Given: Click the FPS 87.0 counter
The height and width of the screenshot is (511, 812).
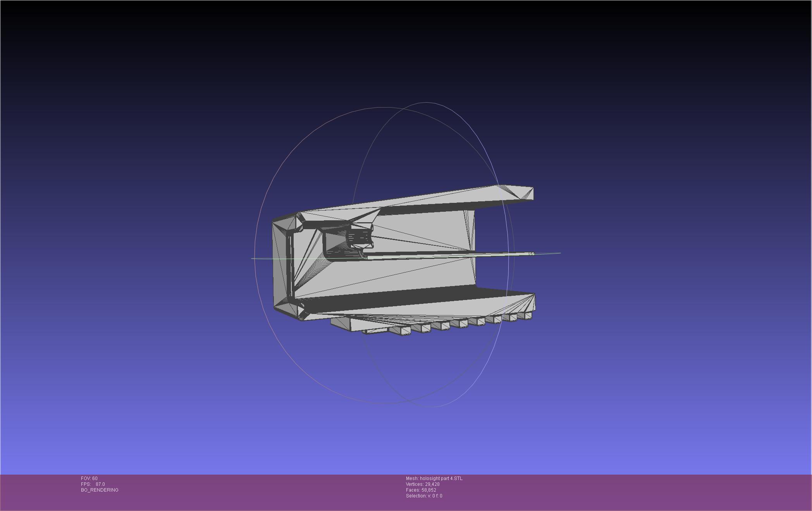Looking at the screenshot, I should coord(93,484).
